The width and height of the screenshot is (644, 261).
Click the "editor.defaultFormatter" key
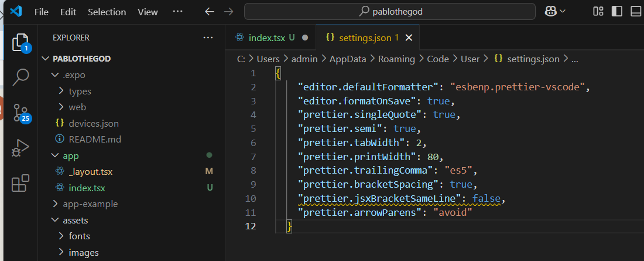(x=368, y=87)
